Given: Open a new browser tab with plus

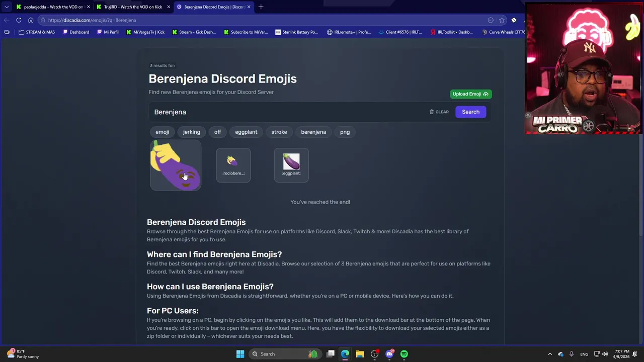Looking at the screenshot, I should [261, 7].
